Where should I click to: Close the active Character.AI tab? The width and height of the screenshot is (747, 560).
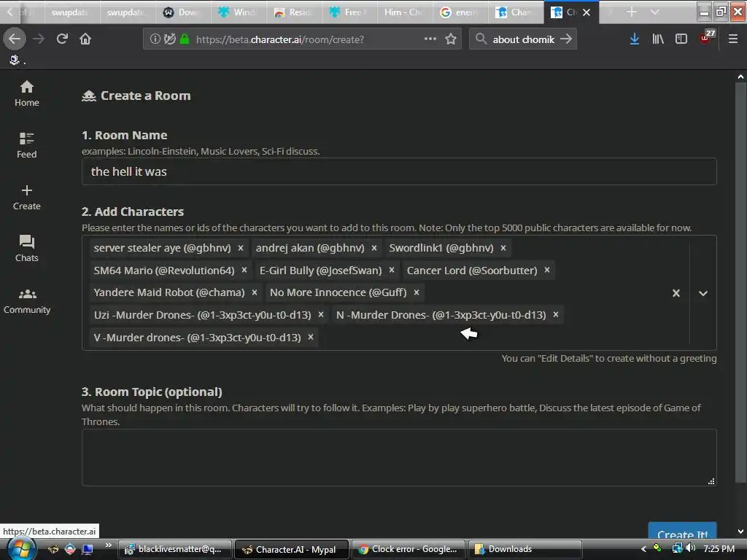tap(587, 12)
